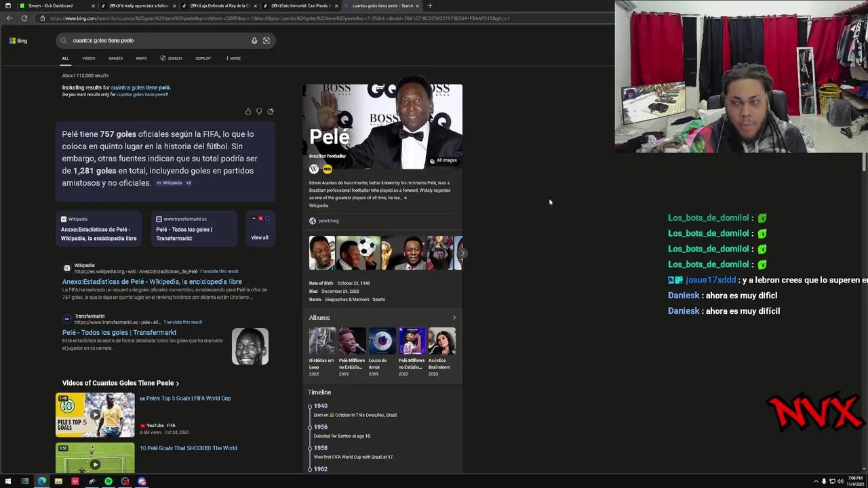The image size is (868, 488).
Task: Click the page vertical scrollbar
Action: (x=865, y=163)
